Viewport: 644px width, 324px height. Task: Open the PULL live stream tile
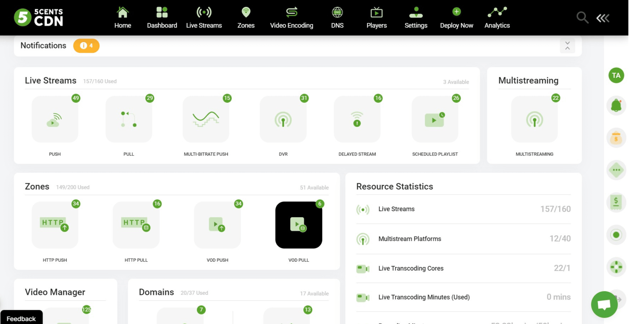point(129,119)
